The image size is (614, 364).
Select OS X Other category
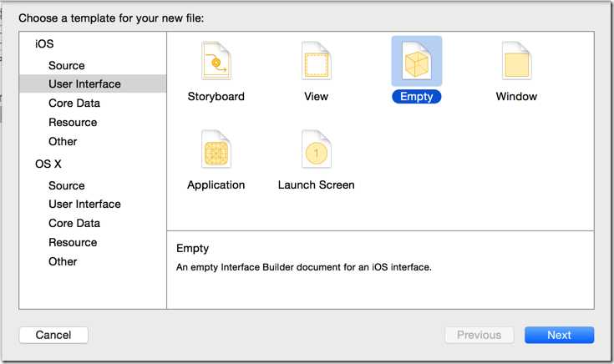(63, 261)
